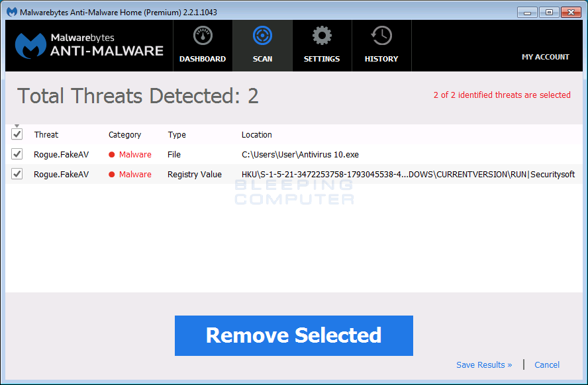Click the Scan target icon
The width and height of the screenshot is (588, 385).
click(x=262, y=36)
